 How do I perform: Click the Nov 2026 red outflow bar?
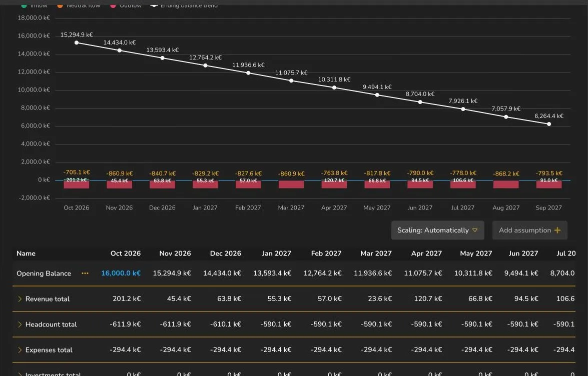pyautogui.click(x=120, y=185)
